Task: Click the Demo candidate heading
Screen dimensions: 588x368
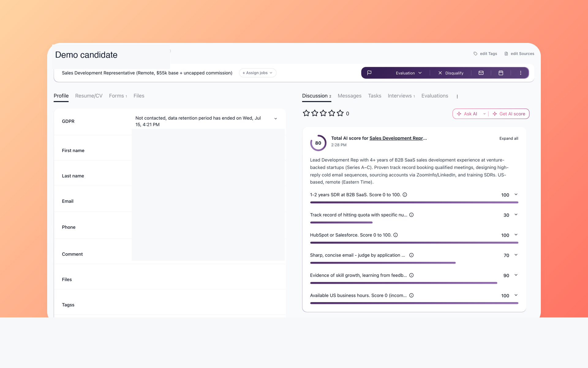Action: (86, 55)
